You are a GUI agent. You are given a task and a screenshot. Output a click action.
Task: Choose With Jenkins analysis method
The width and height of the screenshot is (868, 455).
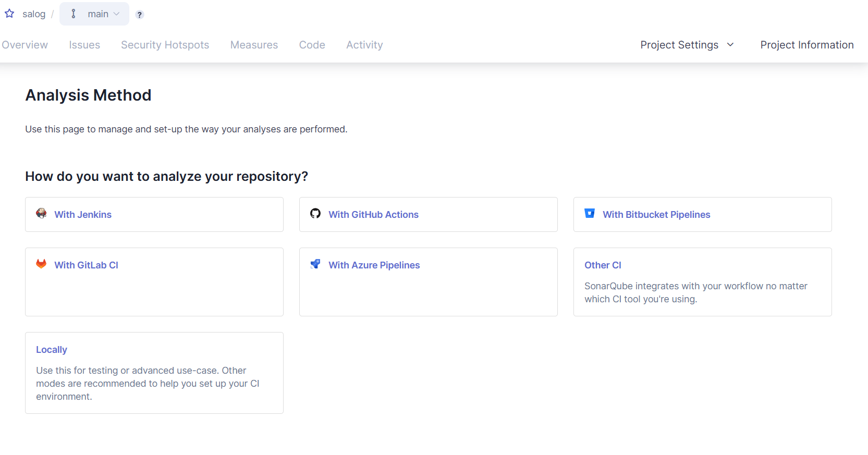click(154, 214)
